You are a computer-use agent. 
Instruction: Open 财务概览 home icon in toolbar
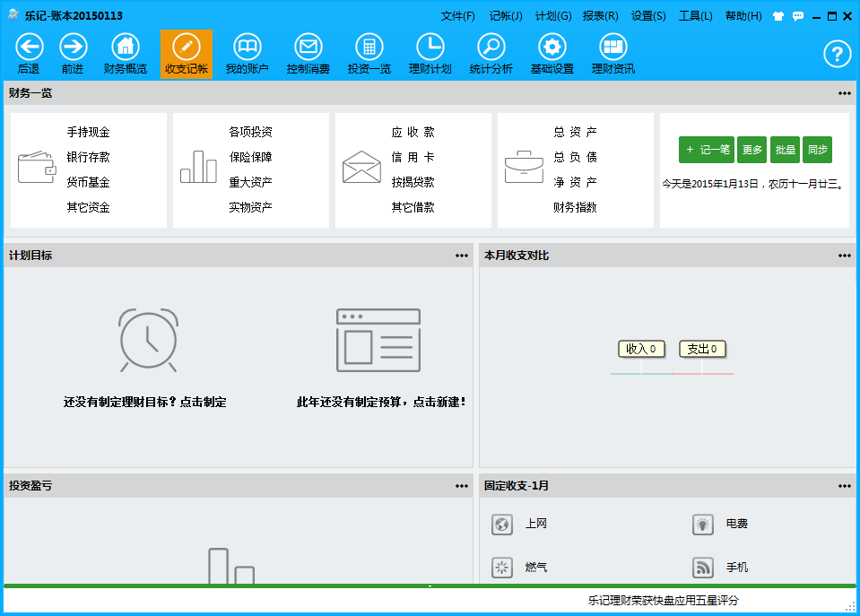(126, 48)
